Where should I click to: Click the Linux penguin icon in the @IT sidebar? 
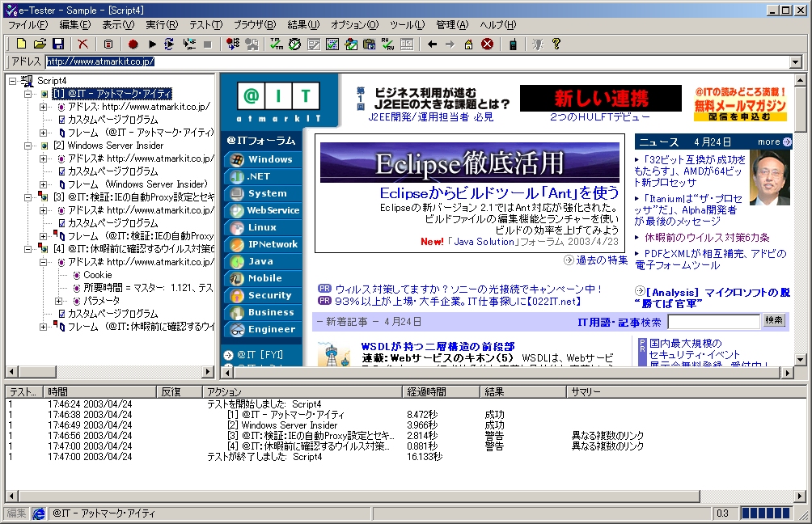(x=237, y=227)
